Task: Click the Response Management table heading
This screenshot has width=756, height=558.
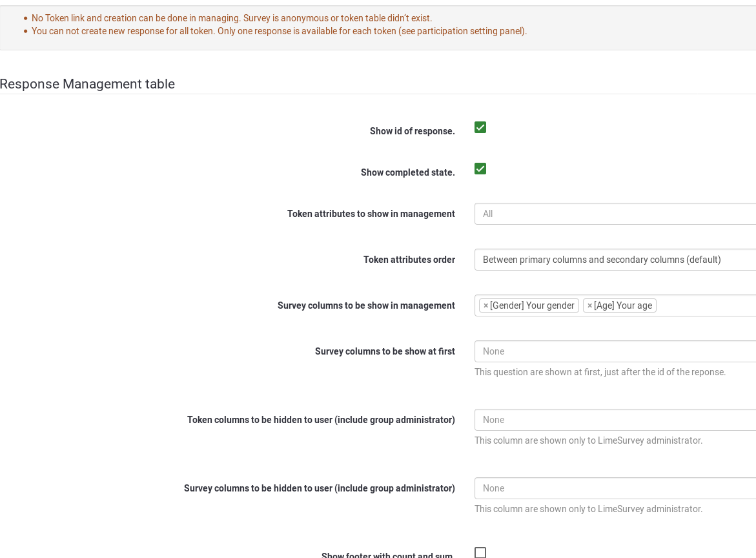Action: coord(87,84)
